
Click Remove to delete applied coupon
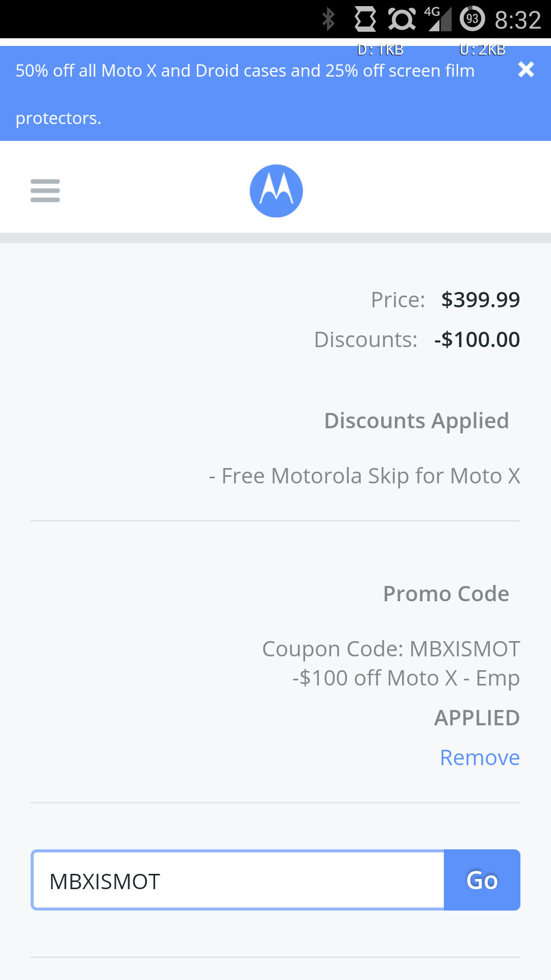coord(480,757)
